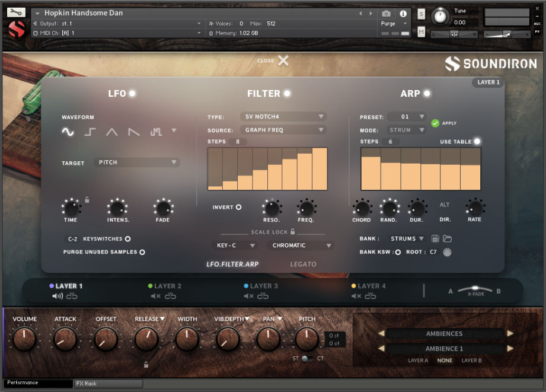Open the ARP bank load folder icon
The image size is (546, 392).
click(x=448, y=238)
